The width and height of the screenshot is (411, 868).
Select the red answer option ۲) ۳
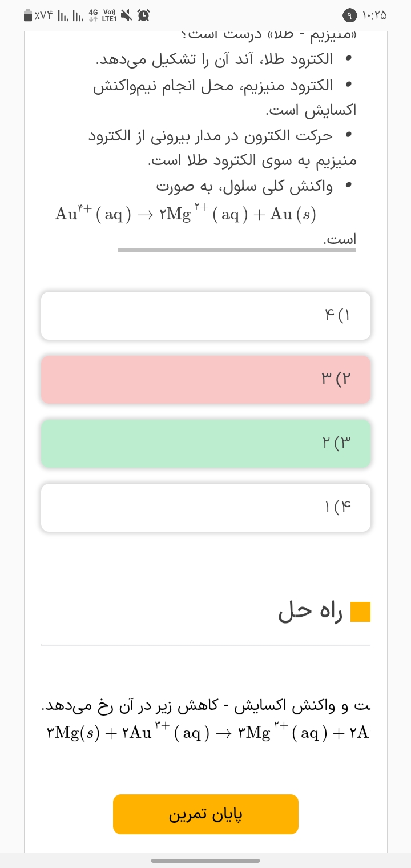point(205,380)
